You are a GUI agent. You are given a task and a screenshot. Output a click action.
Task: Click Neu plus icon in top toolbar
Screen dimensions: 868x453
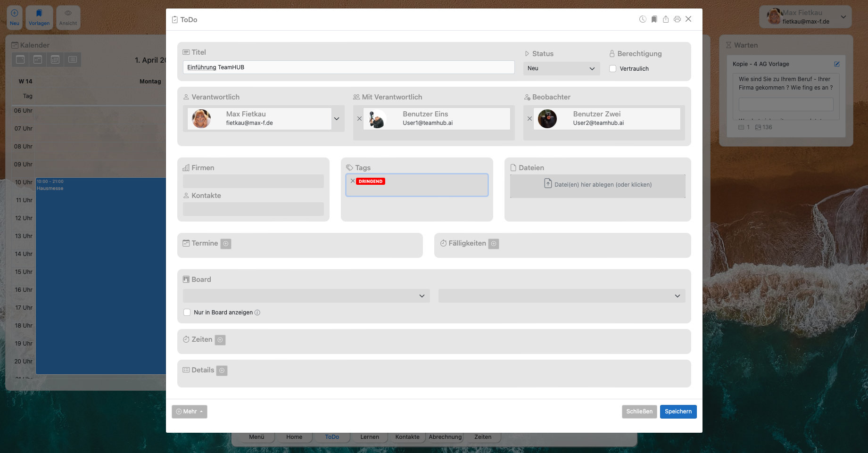pyautogui.click(x=15, y=17)
